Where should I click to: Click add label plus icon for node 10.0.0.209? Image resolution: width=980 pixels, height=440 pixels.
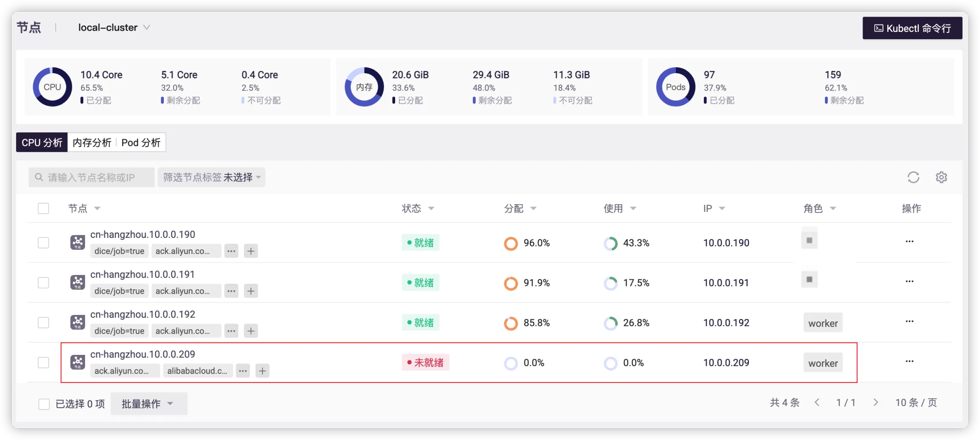pyautogui.click(x=262, y=371)
